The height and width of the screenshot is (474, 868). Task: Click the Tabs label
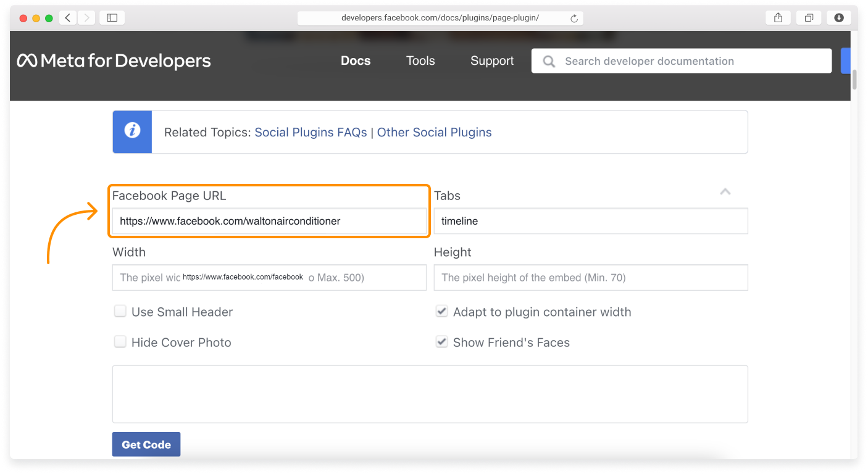(x=448, y=196)
